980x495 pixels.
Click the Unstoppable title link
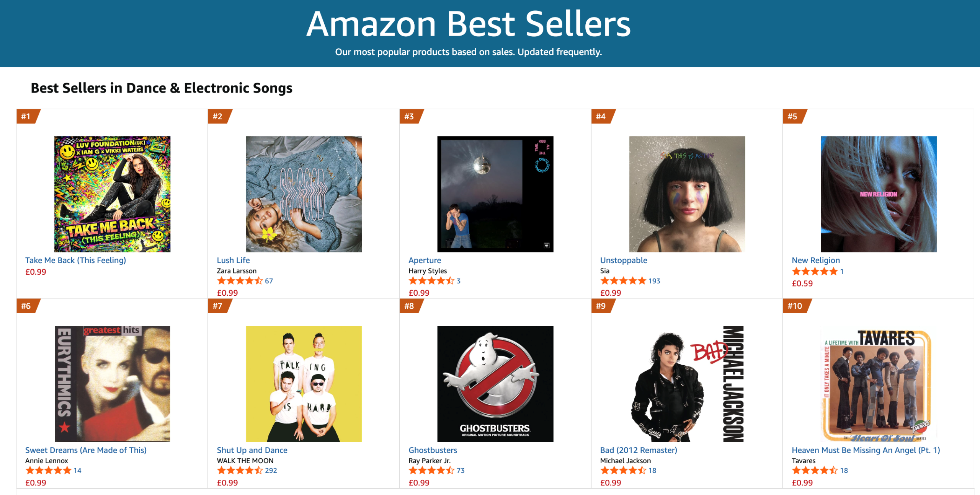pos(623,260)
